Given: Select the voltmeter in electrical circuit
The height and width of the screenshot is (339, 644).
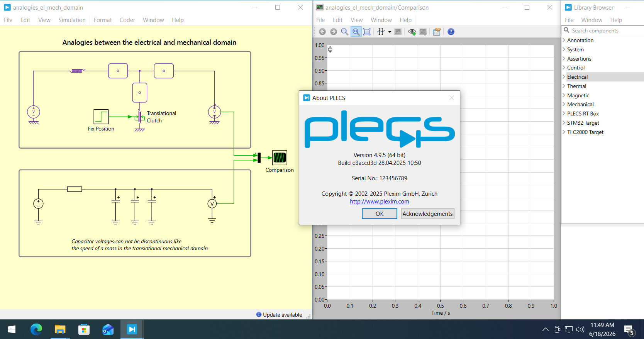Looking at the screenshot, I should point(212,203).
